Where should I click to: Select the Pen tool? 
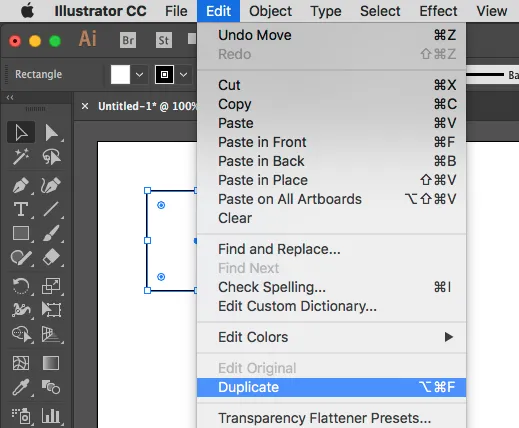coord(21,185)
